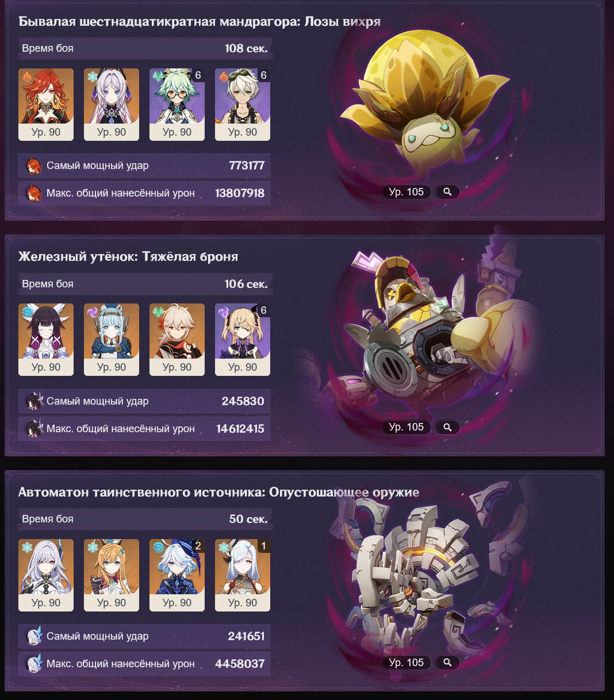Viewport: 614px width, 700px height.
Task: Select the red-haired Pyro character portrait
Action: click(46, 105)
